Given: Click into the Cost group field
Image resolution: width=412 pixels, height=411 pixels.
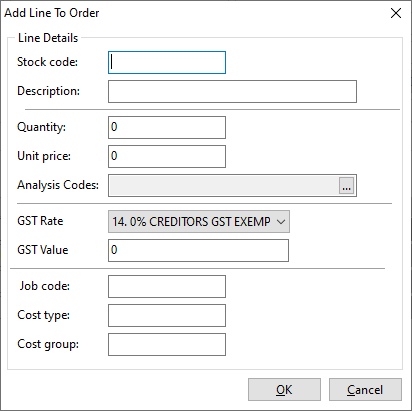Looking at the screenshot, I should (167, 344).
